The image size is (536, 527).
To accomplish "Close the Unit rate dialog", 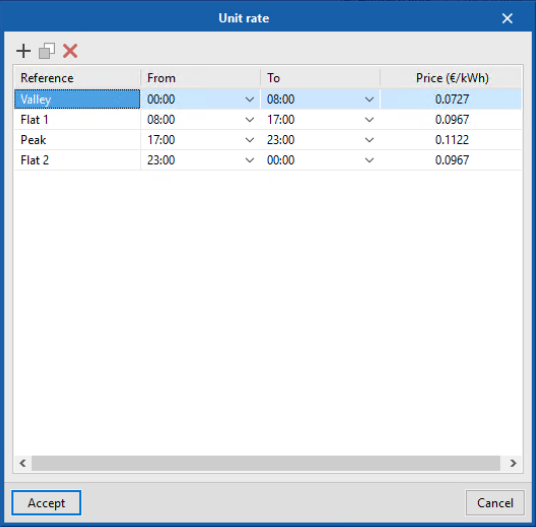I will coord(507,18).
